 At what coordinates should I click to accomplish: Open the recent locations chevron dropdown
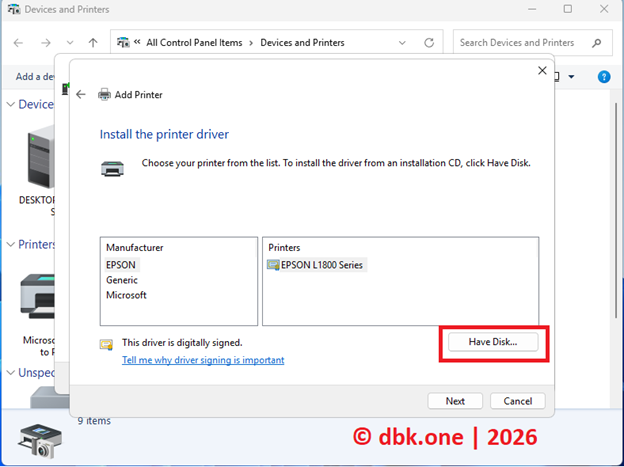coord(70,43)
